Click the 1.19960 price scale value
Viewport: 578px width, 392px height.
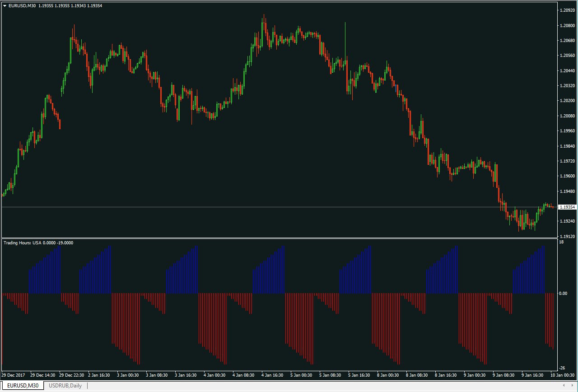tap(568, 131)
